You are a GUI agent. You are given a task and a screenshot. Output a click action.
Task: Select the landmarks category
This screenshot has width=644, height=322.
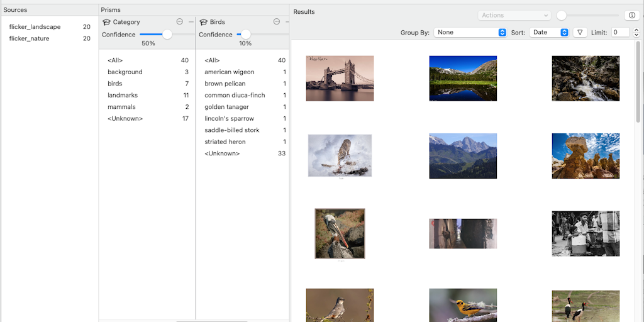[x=122, y=95]
